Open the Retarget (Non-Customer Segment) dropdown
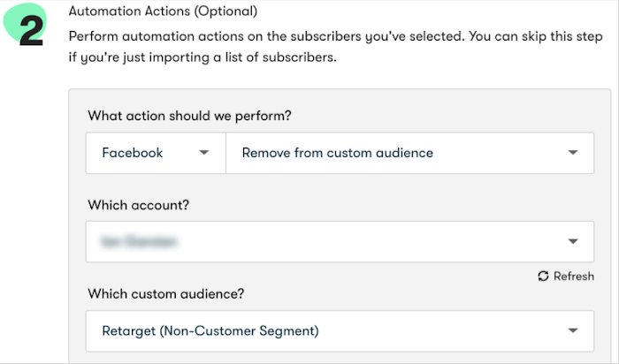This screenshot has width=619, height=364. point(340,331)
